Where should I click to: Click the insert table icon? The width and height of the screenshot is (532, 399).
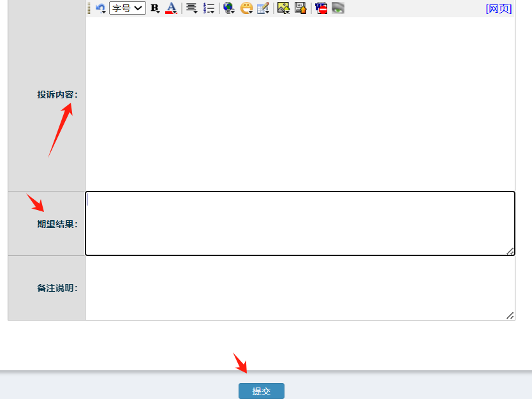click(263, 8)
